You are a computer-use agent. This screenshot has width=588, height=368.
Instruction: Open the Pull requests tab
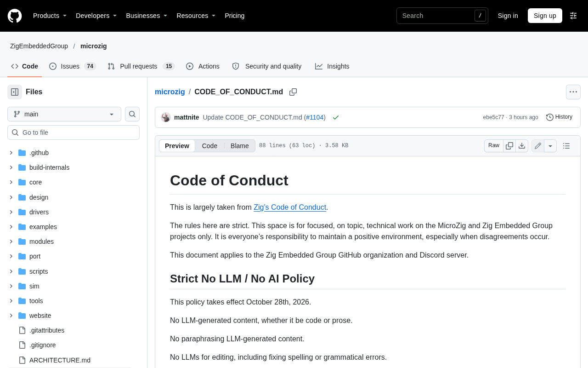click(x=141, y=66)
